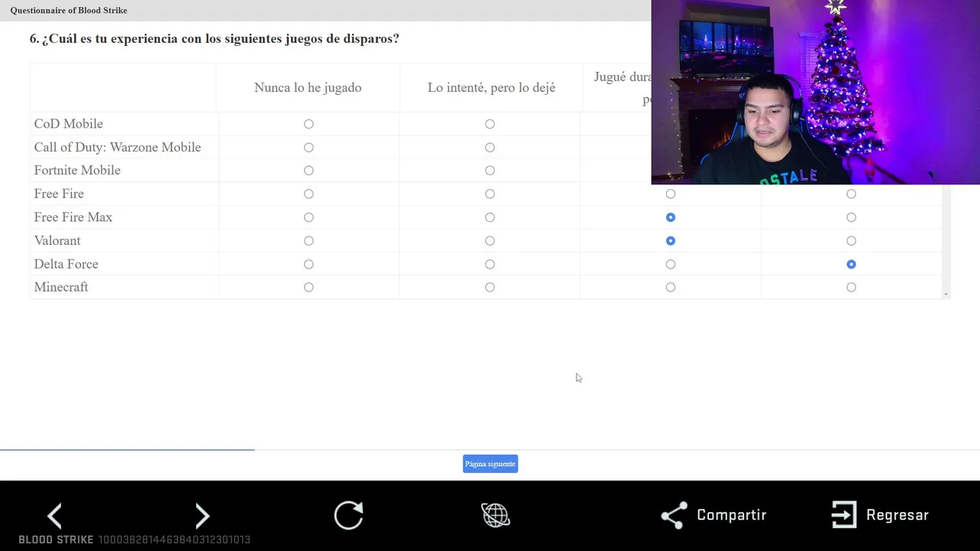
Task: Go back with the left arrow icon
Action: pyautogui.click(x=54, y=516)
